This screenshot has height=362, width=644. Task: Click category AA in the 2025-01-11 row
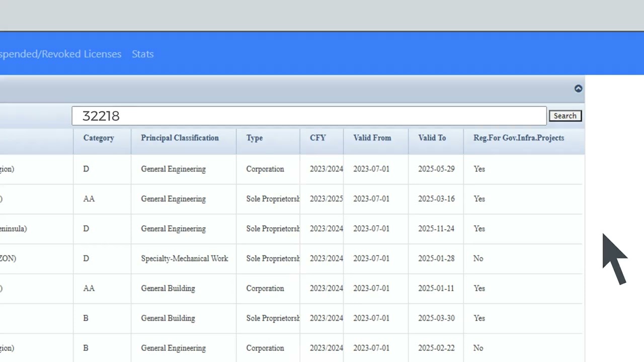(89, 288)
